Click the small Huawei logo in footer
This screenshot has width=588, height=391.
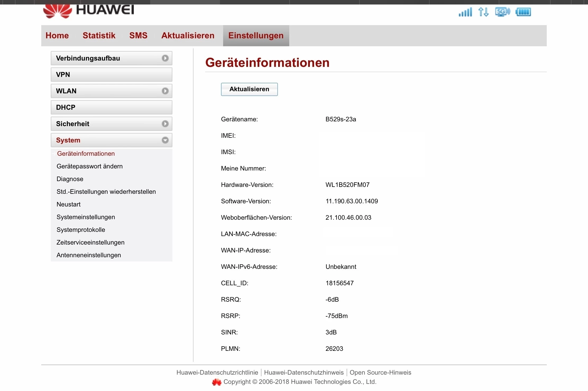(217, 382)
